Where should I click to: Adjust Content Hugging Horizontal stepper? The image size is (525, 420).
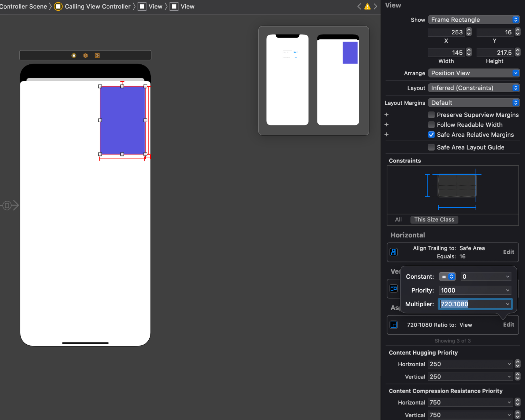[517, 364]
